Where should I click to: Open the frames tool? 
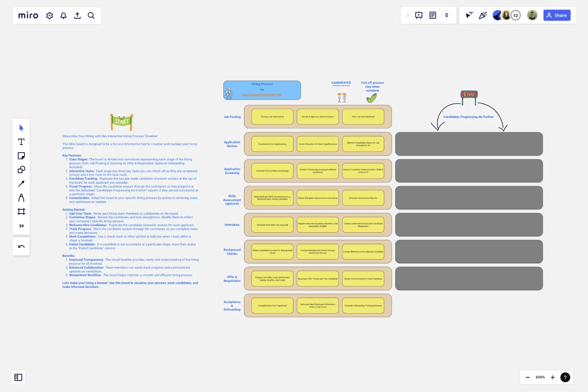tap(21, 211)
